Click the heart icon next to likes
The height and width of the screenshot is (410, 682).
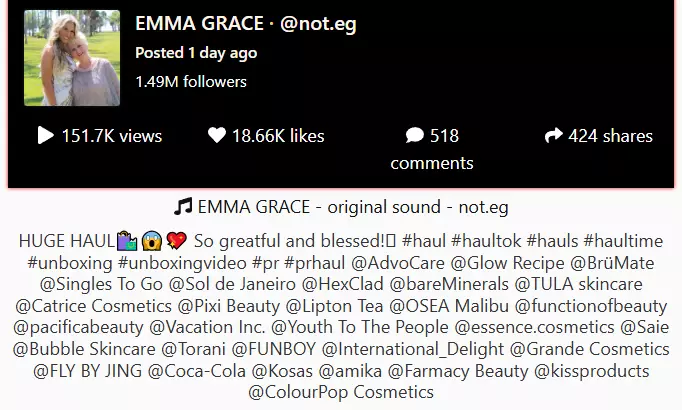coord(217,135)
